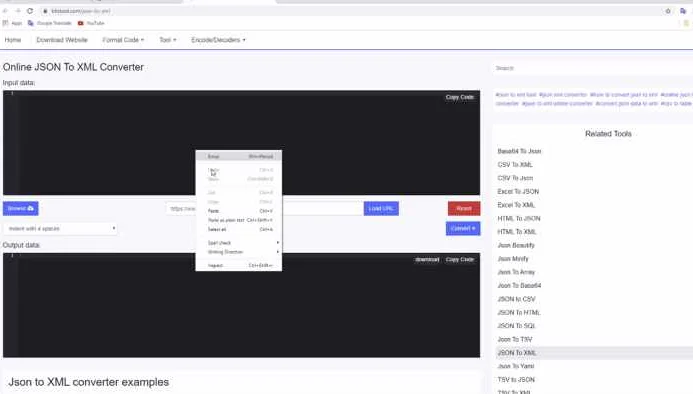Open the indent spaces selector
The width and height of the screenshot is (693, 394).
coord(61,229)
